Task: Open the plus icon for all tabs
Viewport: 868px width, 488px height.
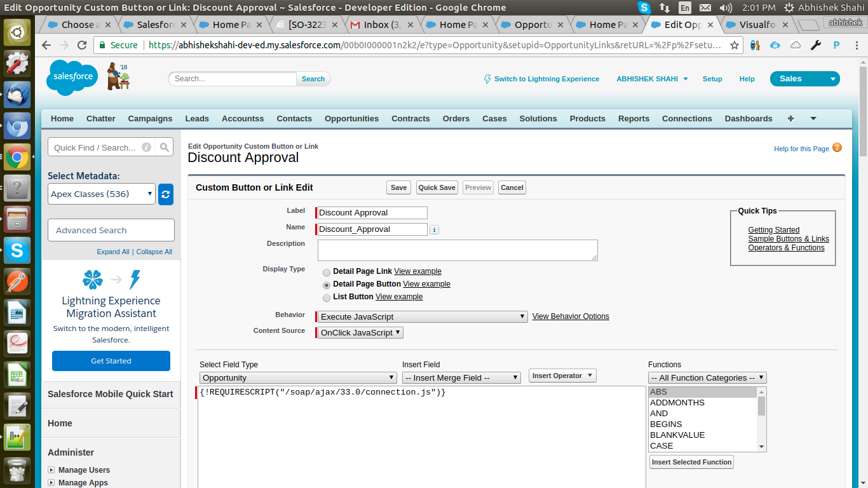Action: click(x=790, y=119)
